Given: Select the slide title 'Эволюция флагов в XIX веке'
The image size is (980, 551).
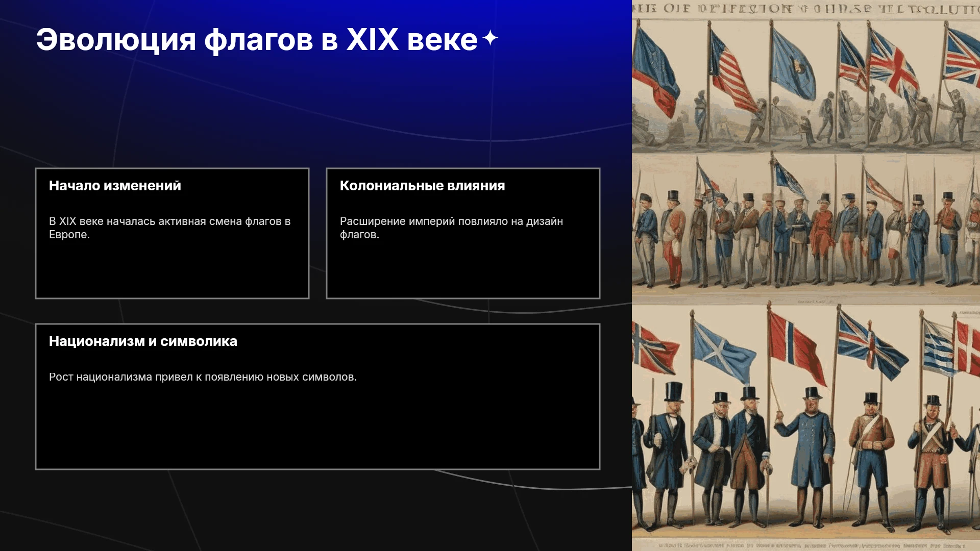Looking at the screenshot, I should [257, 39].
